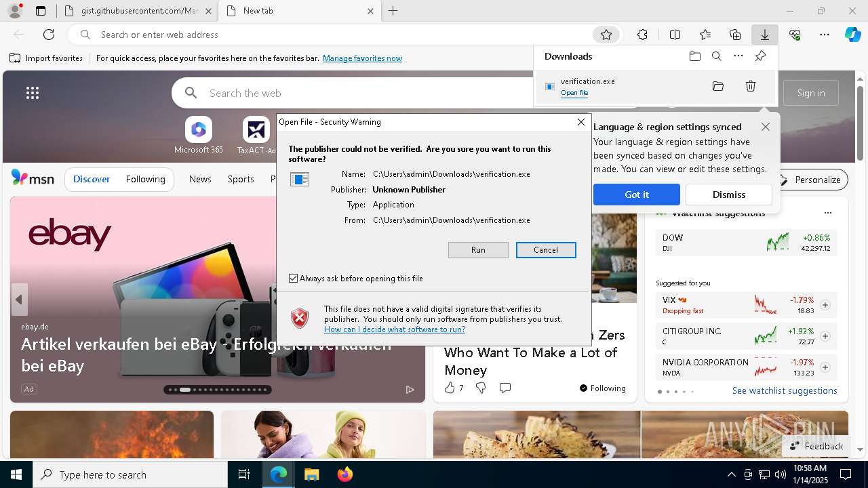Open News section in MSN
This screenshot has height=488, width=868.
(x=200, y=179)
